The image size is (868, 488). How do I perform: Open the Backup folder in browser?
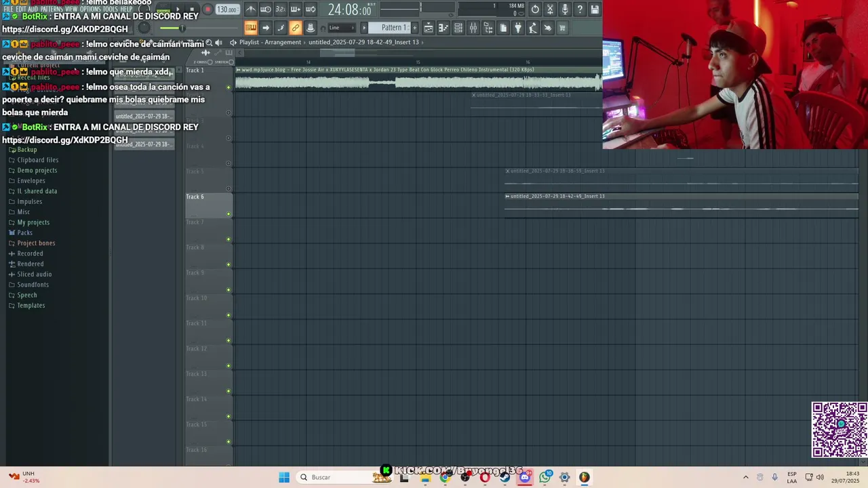[x=27, y=150]
